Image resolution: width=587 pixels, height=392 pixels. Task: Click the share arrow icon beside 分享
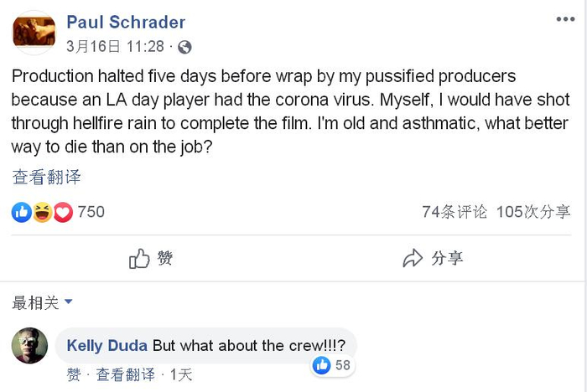point(413,259)
